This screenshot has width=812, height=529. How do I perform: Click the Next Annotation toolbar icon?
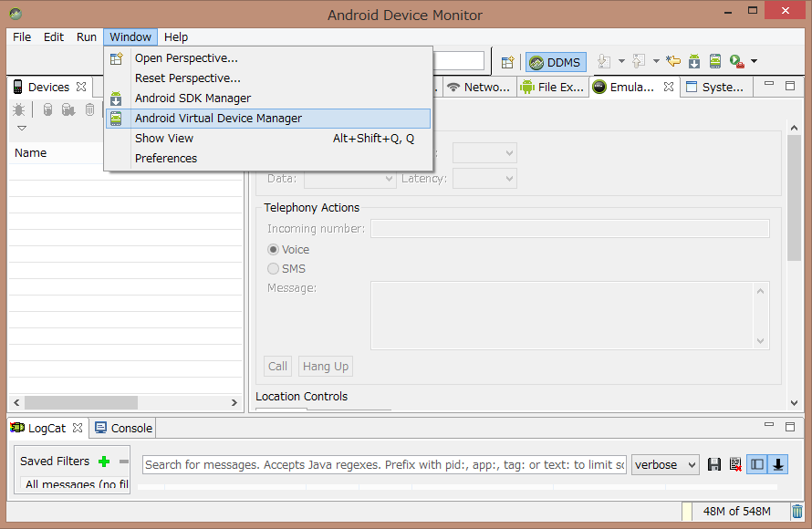point(604,61)
